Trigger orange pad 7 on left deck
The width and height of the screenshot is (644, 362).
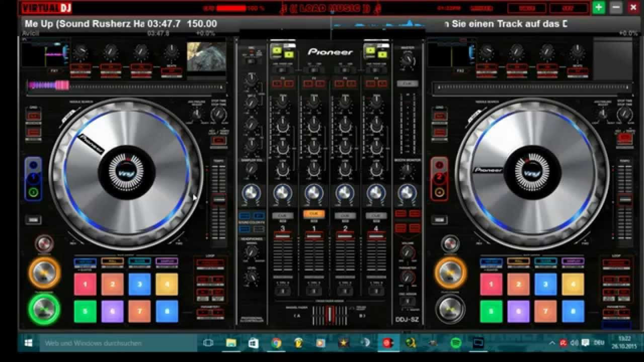[x=139, y=311]
